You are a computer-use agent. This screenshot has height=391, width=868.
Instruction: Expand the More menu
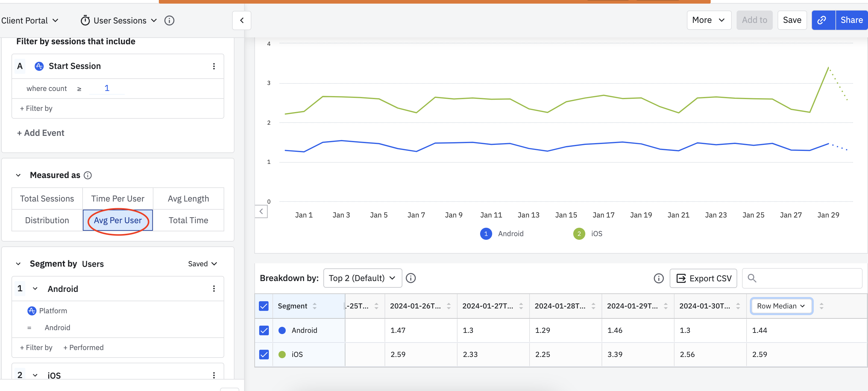pos(709,20)
